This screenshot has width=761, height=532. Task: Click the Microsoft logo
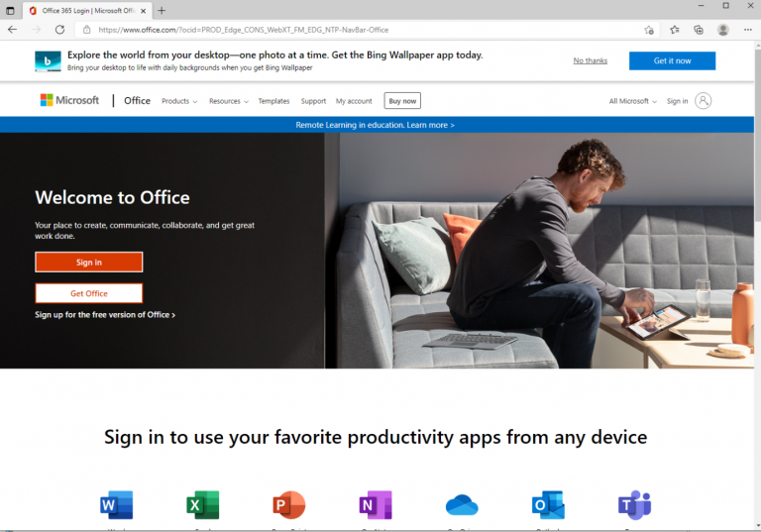click(x=69, y=101)
